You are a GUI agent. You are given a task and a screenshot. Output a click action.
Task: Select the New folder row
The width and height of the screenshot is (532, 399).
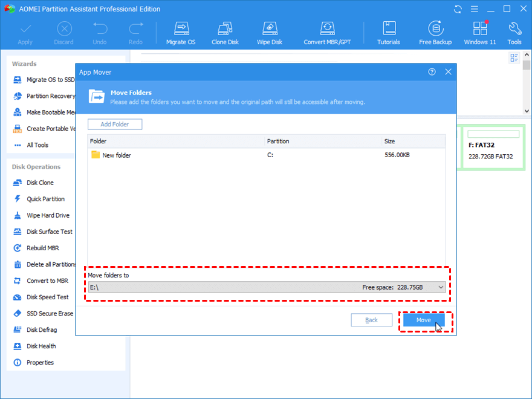pyautogui.click(x=267, y=155)
